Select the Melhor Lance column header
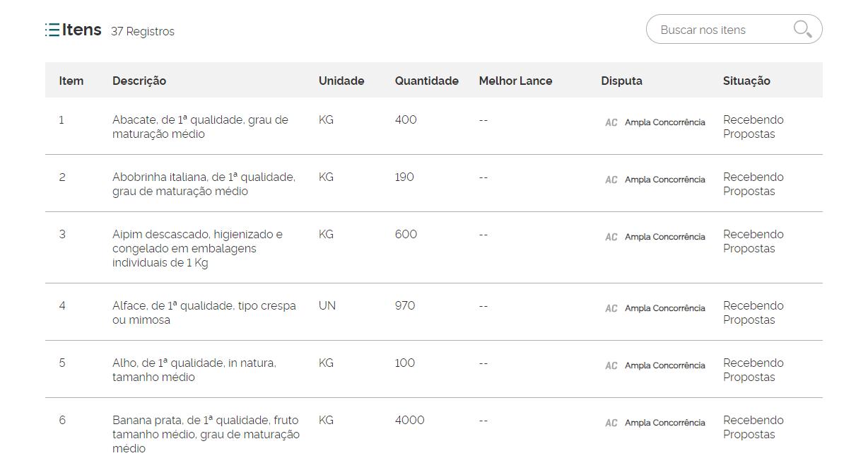 click(515, 81)
